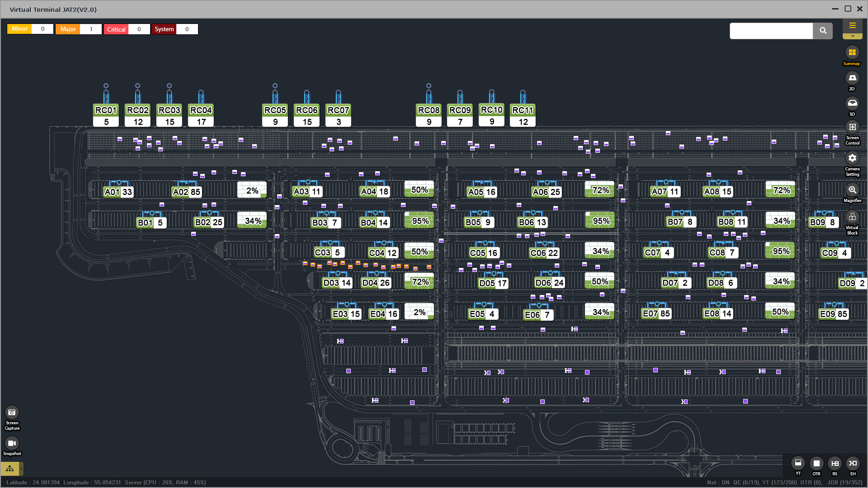
Task: Activate the Magnifier tool
Action: pos(852,190)
